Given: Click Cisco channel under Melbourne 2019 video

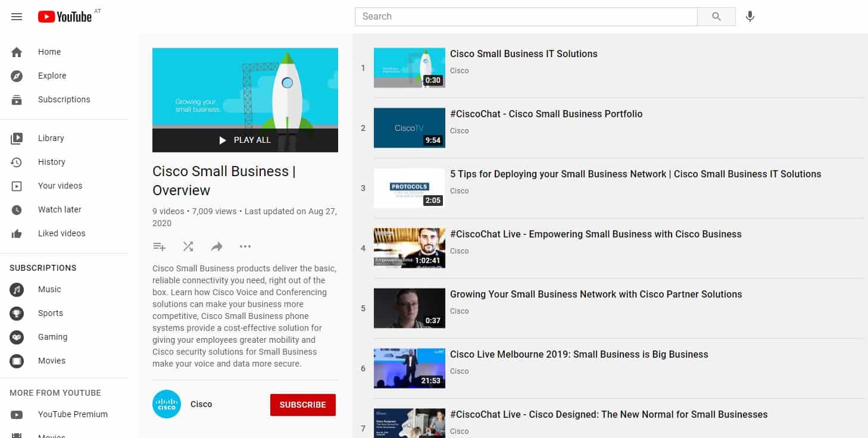Looking at the screenshot, I should [x=459, y=371].
